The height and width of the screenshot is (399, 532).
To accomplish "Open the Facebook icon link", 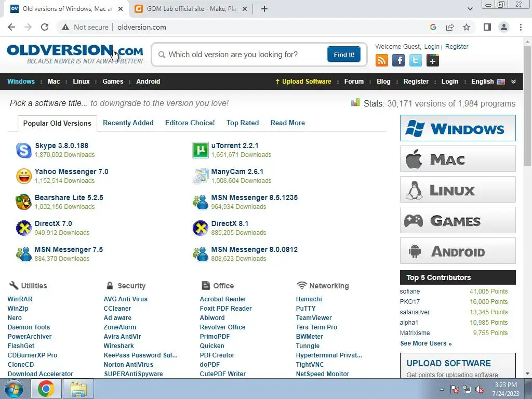I will coord(398,60).
